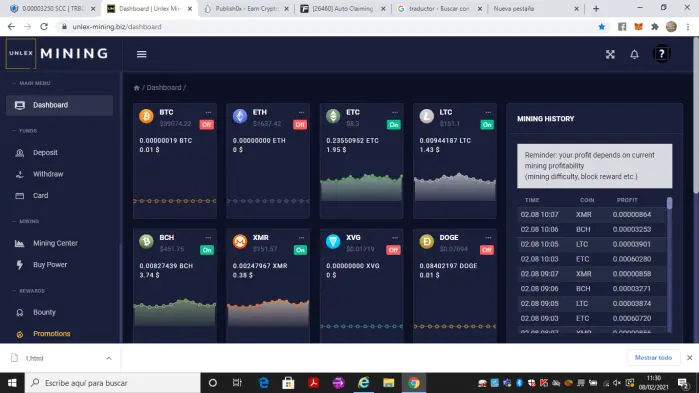Click Dashboard link in the breadcrumb
This screenshot has height=393, width=699.
click(164, 88)
